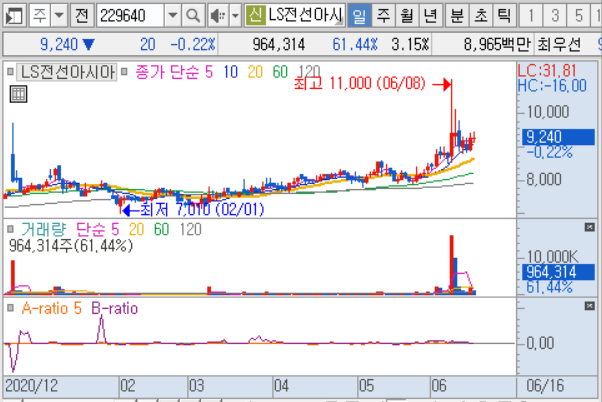This screenshot has width=602, height=402.
Task: Switch to 월 monthly chart period
Action: click(x=407, y=16)
